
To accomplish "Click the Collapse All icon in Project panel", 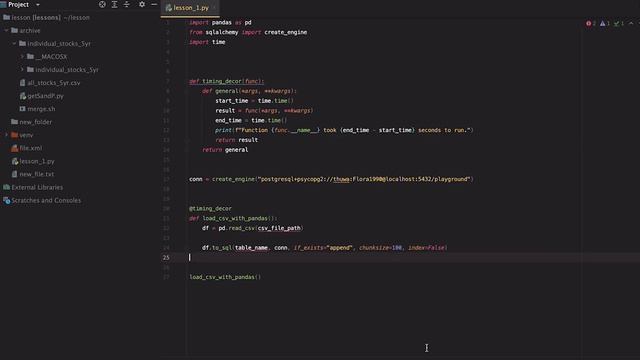I will [127, 4].
